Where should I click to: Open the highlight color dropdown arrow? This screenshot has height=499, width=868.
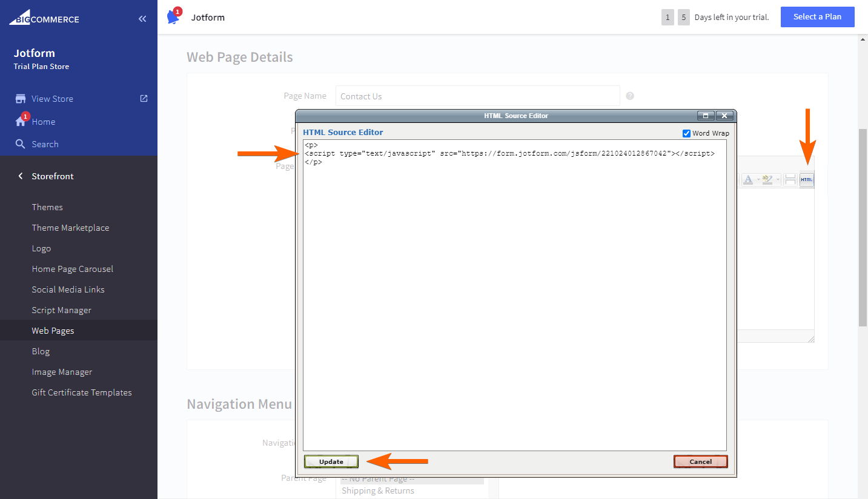tap(777, 179)
